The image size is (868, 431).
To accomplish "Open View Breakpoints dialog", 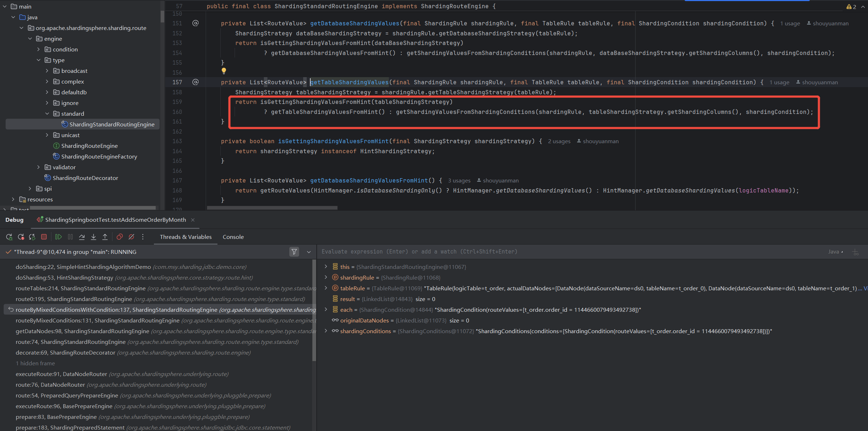I will coord(120,237).
